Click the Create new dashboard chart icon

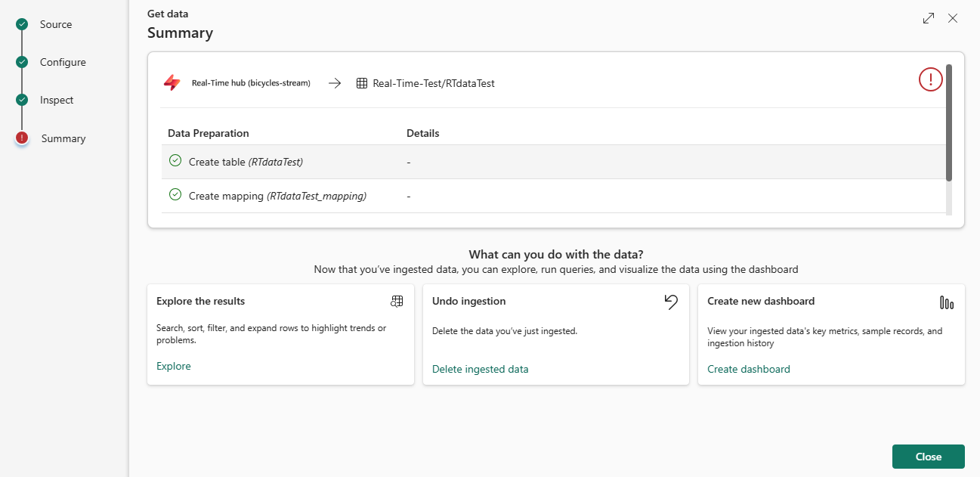coord(947,303)
